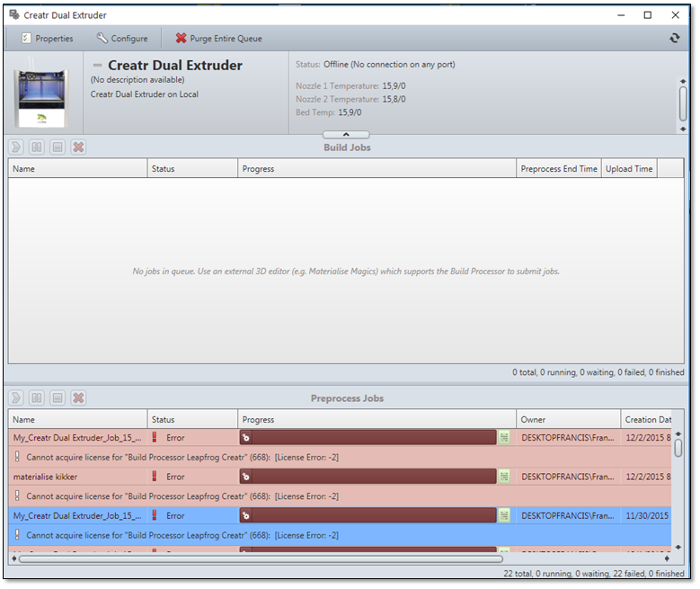Click error status icon of materialise kikker
The height and width of the screenshot is (589, 700).
pyautogui.click(x=155, y=476)
